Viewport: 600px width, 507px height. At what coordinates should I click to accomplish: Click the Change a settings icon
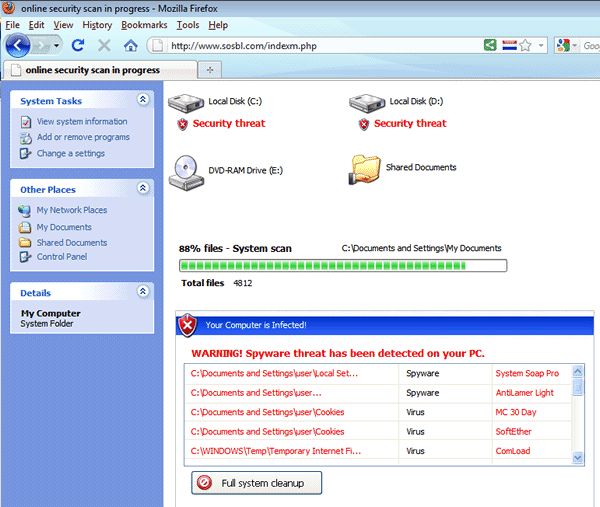(x=26, y=153)
